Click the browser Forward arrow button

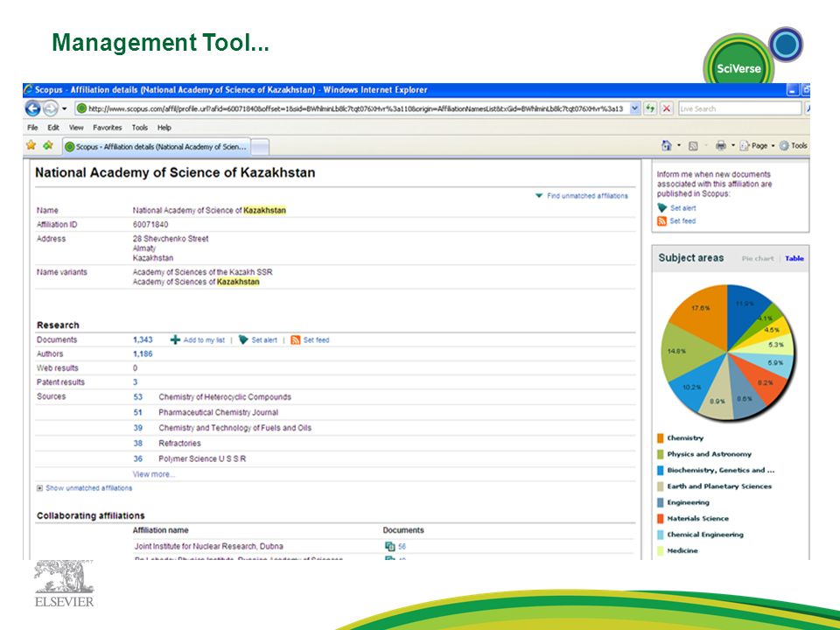51,108
